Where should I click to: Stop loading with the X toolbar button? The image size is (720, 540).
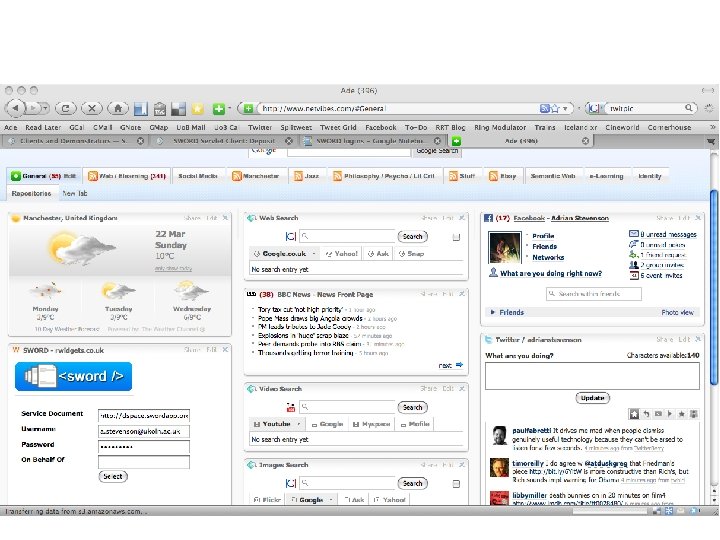tap(91, 108)
